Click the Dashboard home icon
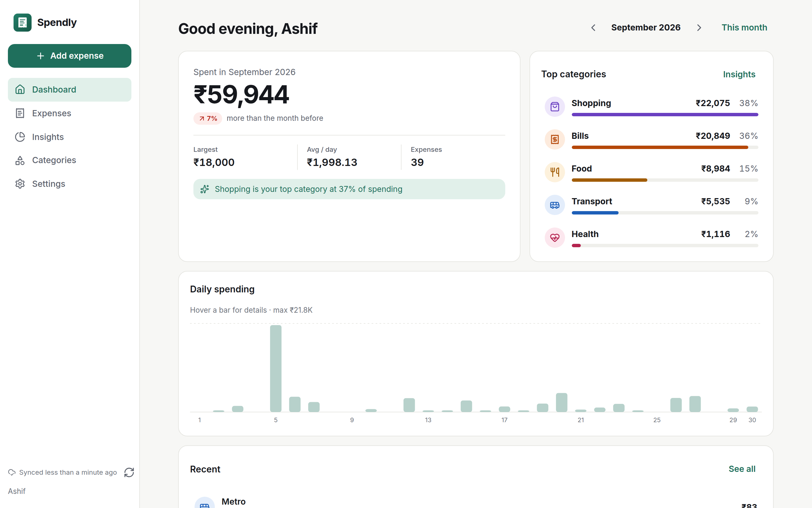Screen dimensions: 812x508 (x=20, y=90)
